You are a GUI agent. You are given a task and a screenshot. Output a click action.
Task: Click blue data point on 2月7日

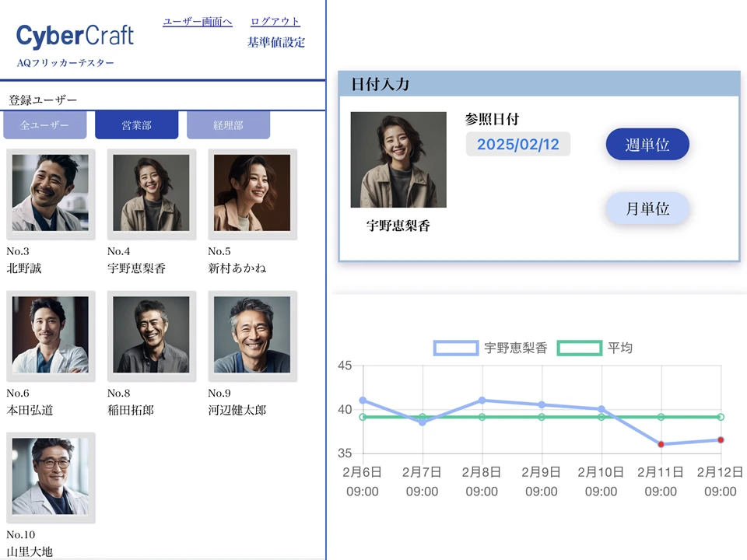point(423,422)
